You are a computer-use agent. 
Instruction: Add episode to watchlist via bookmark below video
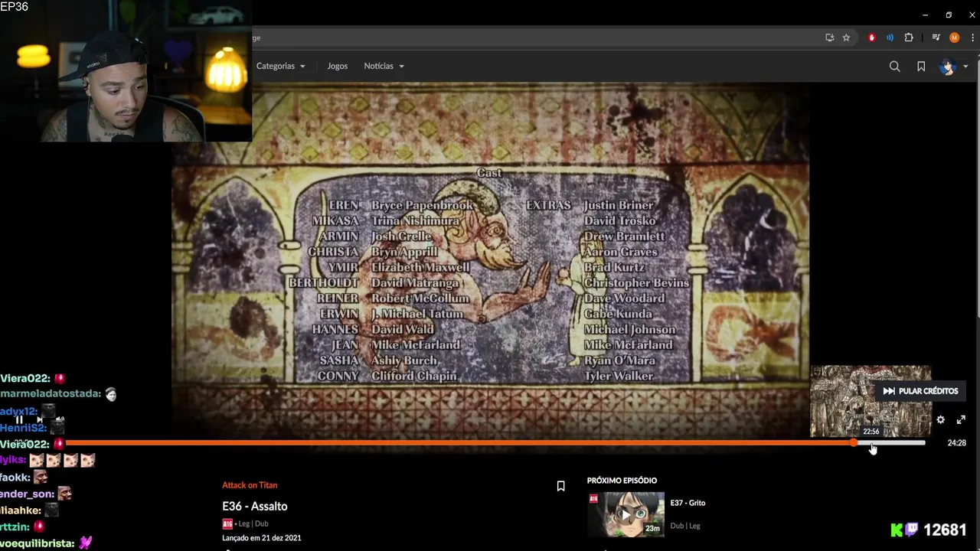tap(560, 486)
